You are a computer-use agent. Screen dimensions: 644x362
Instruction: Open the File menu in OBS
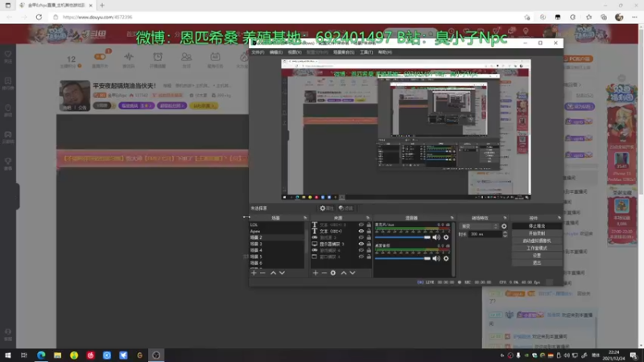[258, 52]
